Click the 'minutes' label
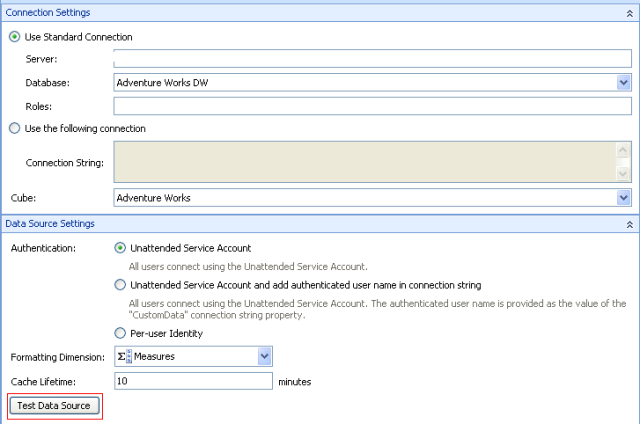This screenshot has width=640, height=424. [x=295, y=382]
